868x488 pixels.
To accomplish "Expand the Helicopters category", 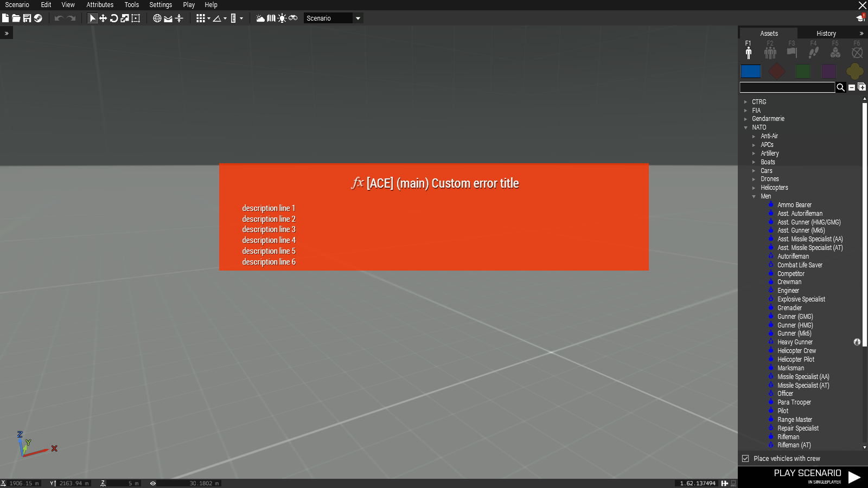I will point(754,188).
